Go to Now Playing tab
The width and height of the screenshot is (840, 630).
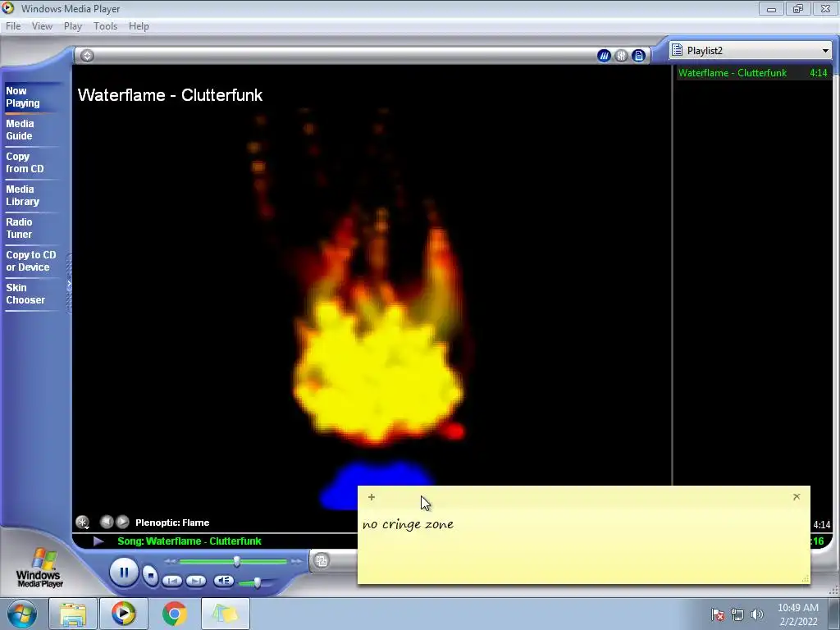pyautogui.click(x=23, y=97)
